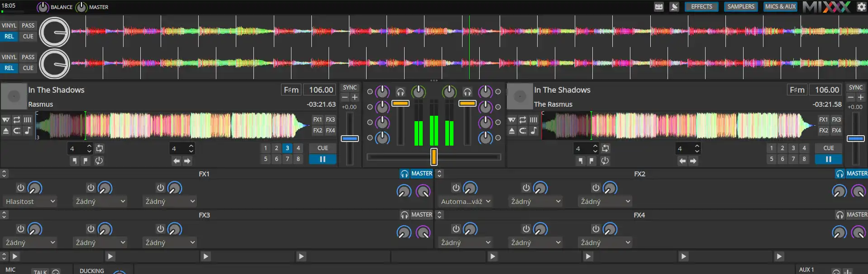This screenshot has height=274, width=868.
Task: Beatjump forward on deck 1
Action: pos(187,161)
